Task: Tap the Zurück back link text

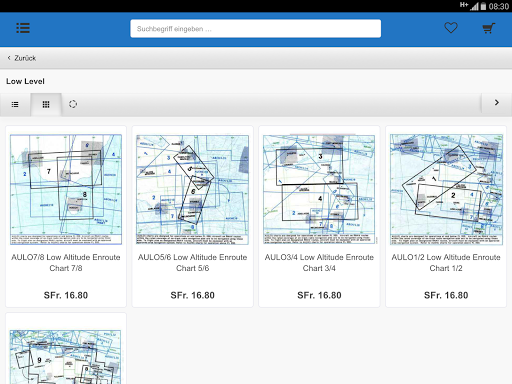Action: click(25, 58)
